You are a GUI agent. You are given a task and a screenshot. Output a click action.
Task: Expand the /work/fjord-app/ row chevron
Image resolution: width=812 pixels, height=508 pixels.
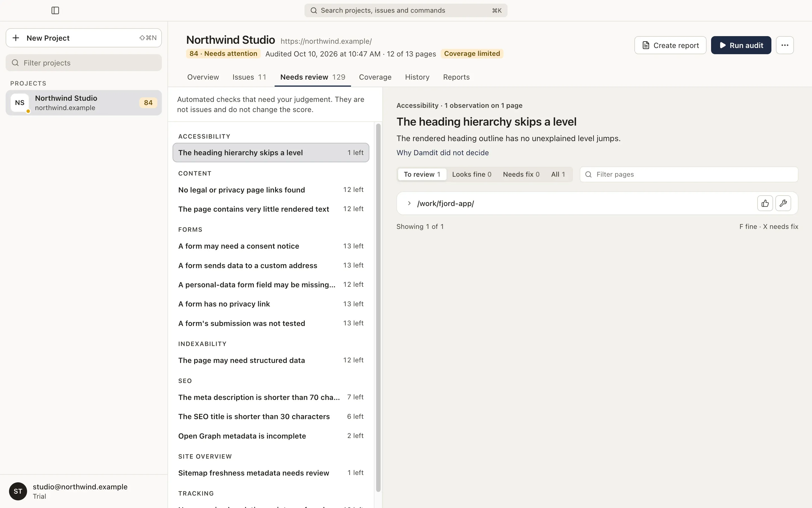409,203
